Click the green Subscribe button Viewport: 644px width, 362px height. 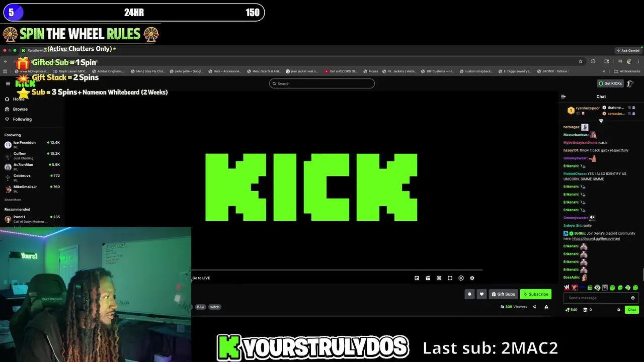(x=536, y=294)
